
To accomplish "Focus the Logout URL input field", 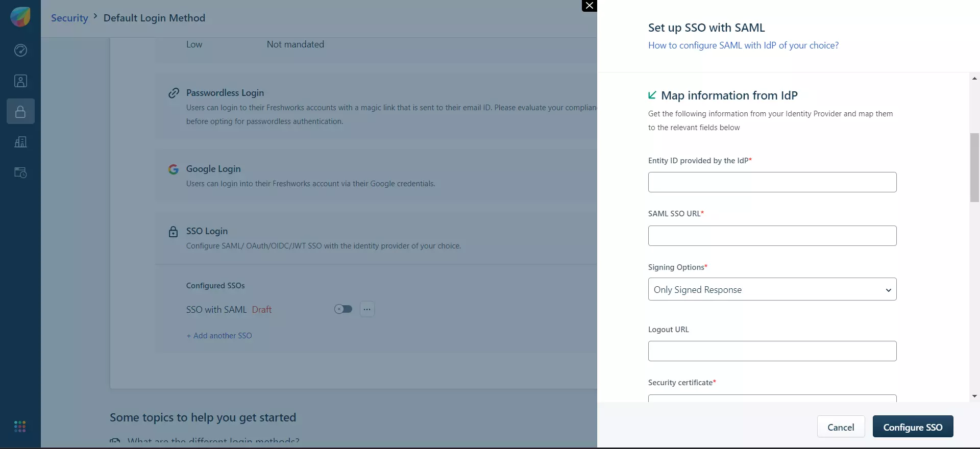I will click(772, 351).
